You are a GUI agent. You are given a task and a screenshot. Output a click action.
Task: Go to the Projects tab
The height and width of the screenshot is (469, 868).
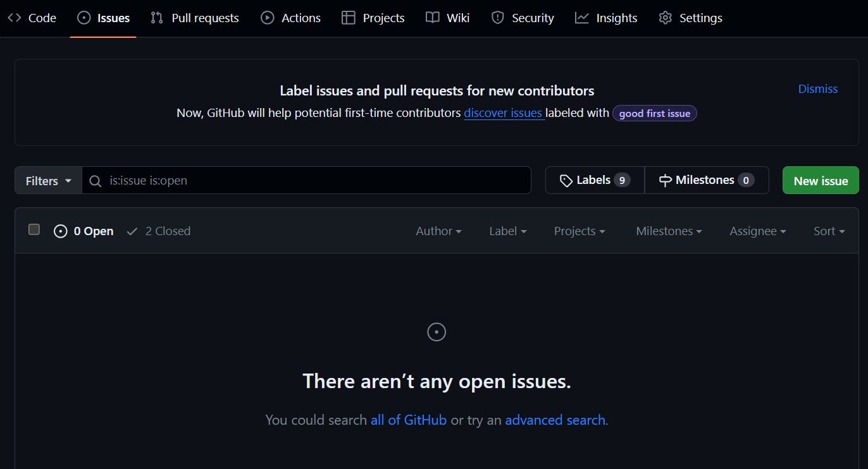pyautogui.click(x=373, y=18)
